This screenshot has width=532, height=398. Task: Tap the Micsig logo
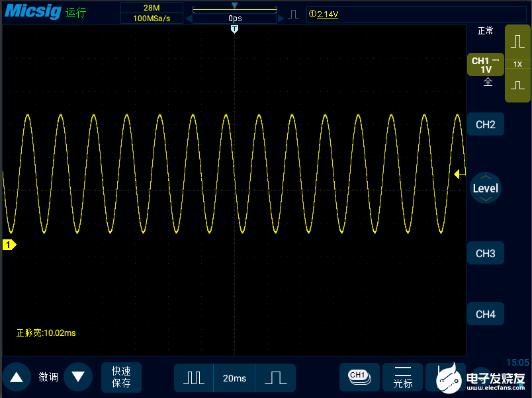[33, 11]
